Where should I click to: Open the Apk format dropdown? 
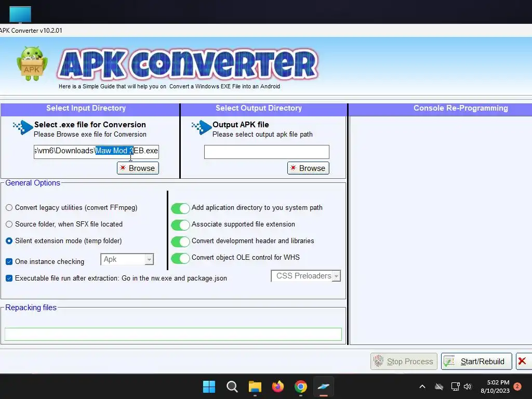(x=127, y=260)
